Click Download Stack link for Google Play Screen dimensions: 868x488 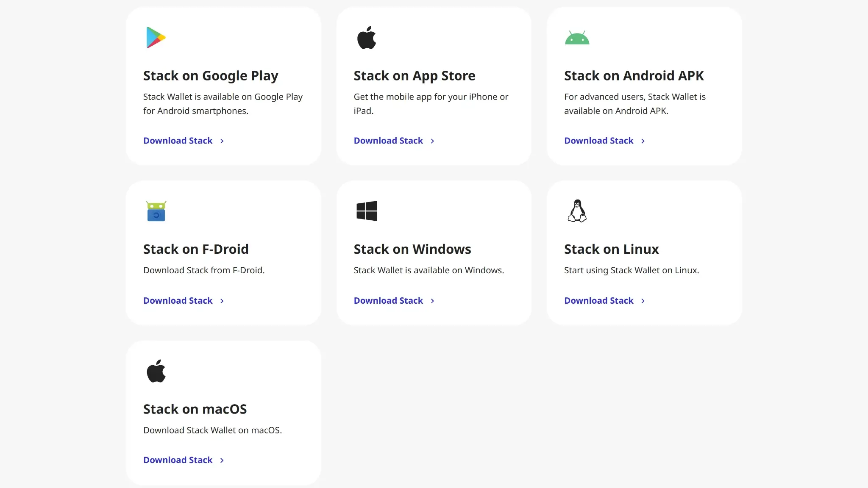(178, 141)
